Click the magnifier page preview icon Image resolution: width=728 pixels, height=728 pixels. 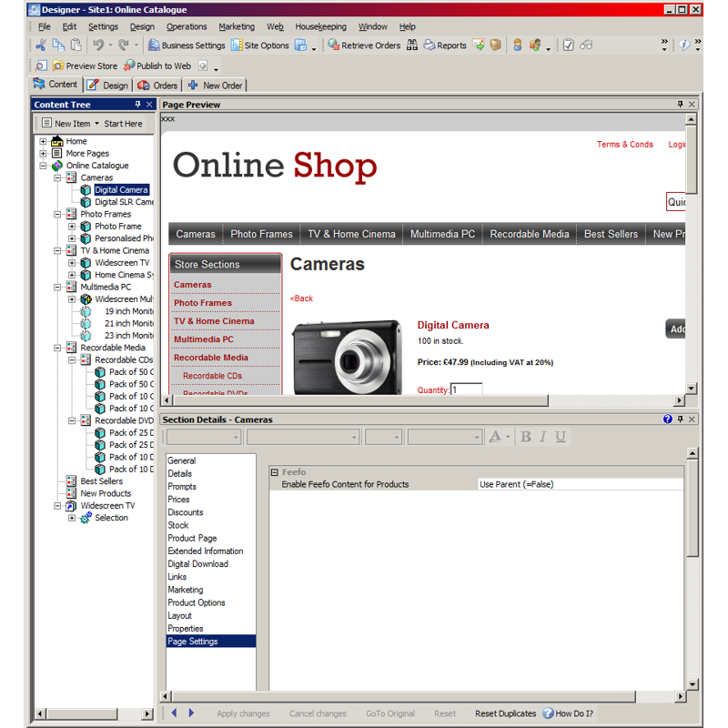coord(41,66)
